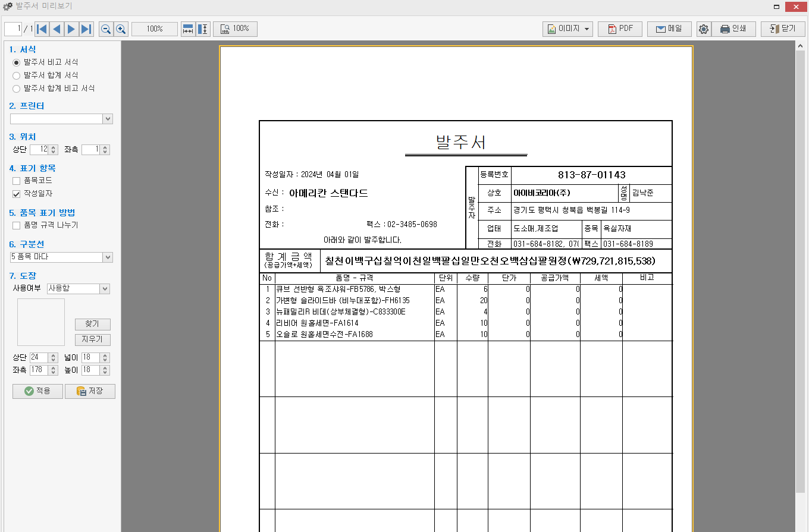The height and width of the screenshot is (532, 809).
Task: Zoom in with the plus magnifier
Action: coord(121,29)
